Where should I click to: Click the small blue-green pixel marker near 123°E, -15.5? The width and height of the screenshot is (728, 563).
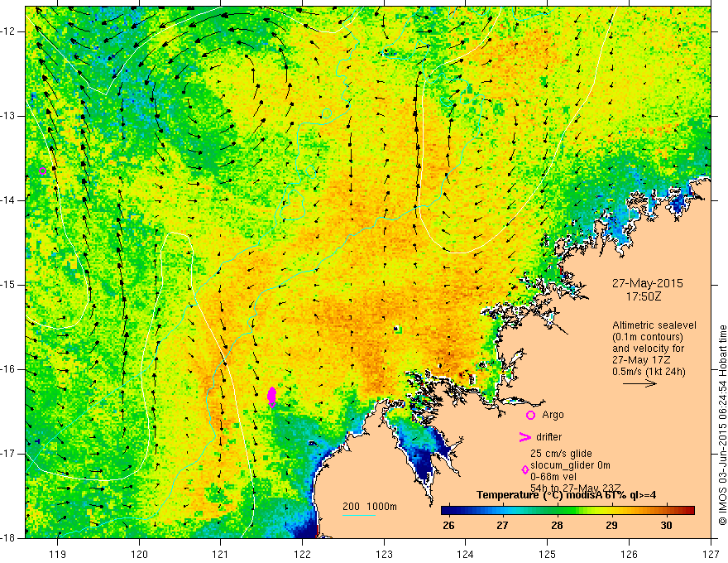tap(397, 329)
